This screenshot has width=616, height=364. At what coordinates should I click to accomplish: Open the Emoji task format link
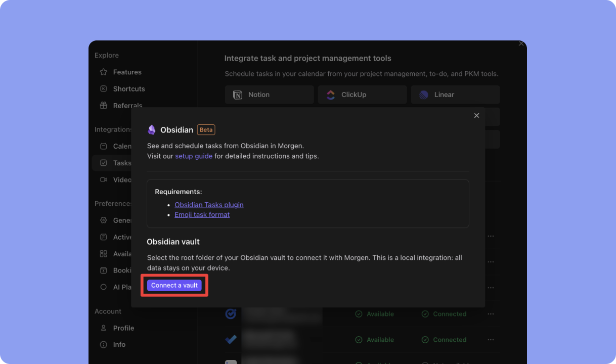202,215
